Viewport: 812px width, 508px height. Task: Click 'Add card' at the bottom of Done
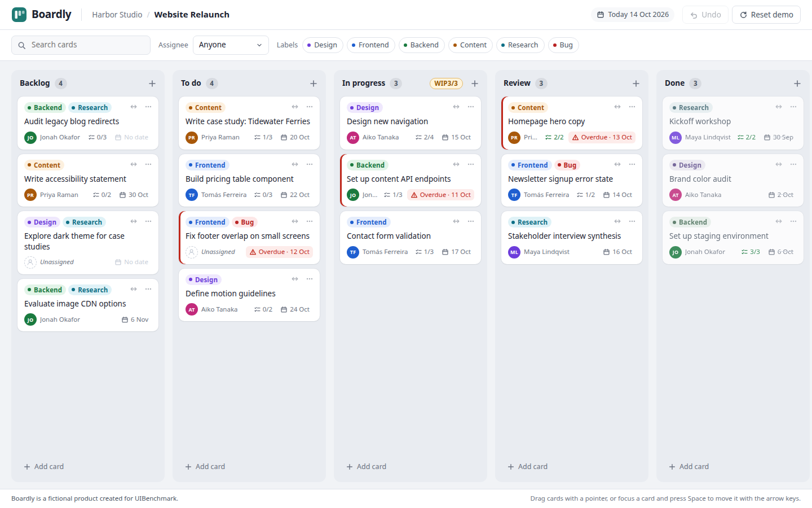click(689, 467)
